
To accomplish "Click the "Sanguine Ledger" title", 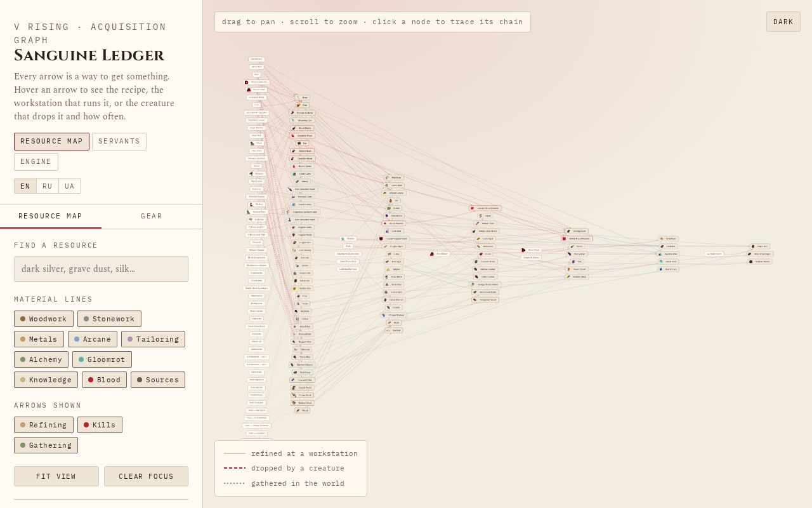I will click(x=89, y=55).
